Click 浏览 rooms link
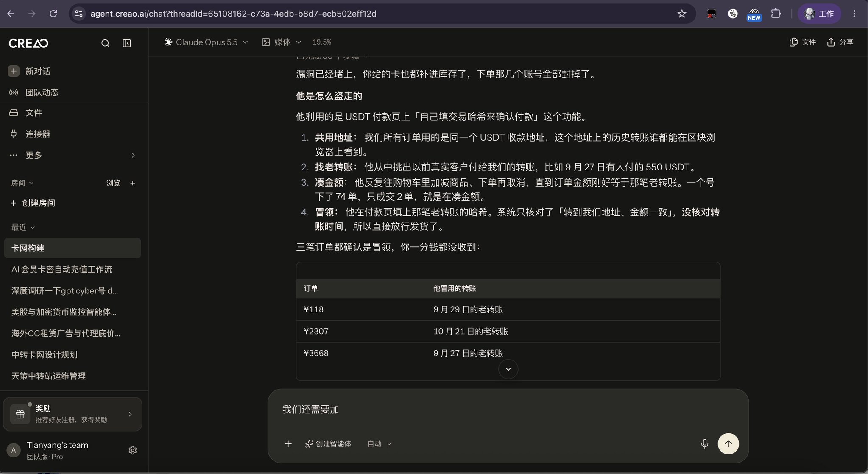This screenshot has width=868, height=474. (x=113, y=183)
